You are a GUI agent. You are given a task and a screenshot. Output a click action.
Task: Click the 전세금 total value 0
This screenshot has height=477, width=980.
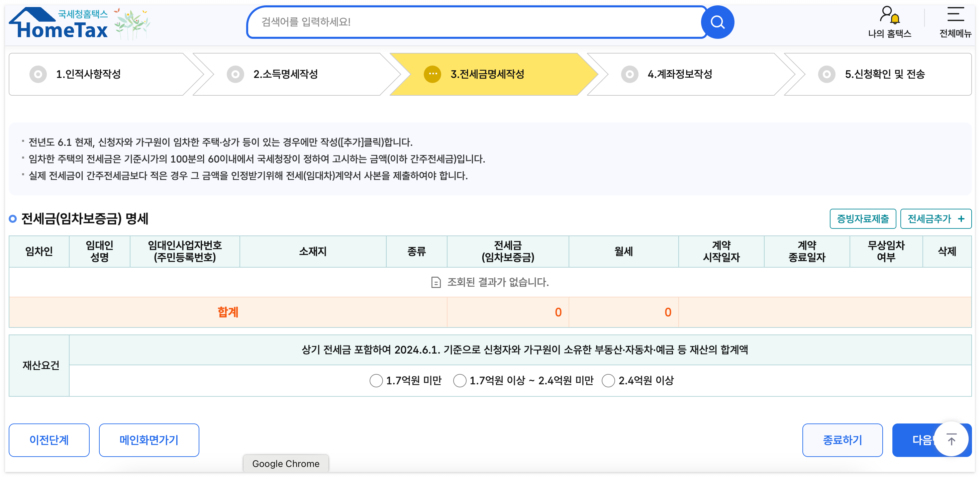pyautogui.click(x=558, y=312)
